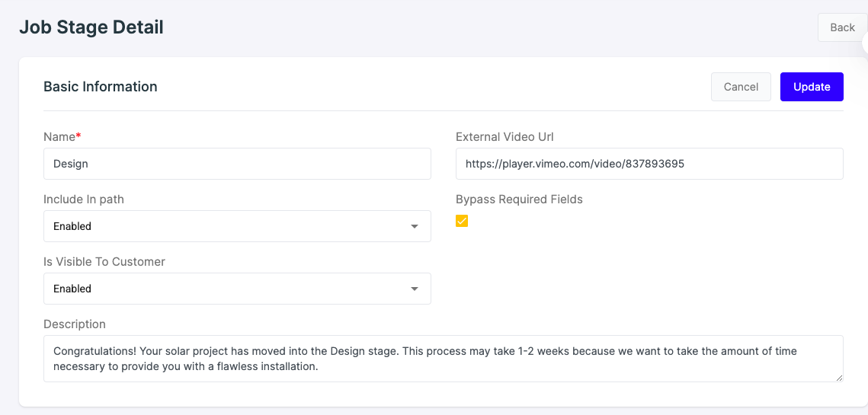
Task: Click the Include In path dropdown arrow icon
Action: 414,226
